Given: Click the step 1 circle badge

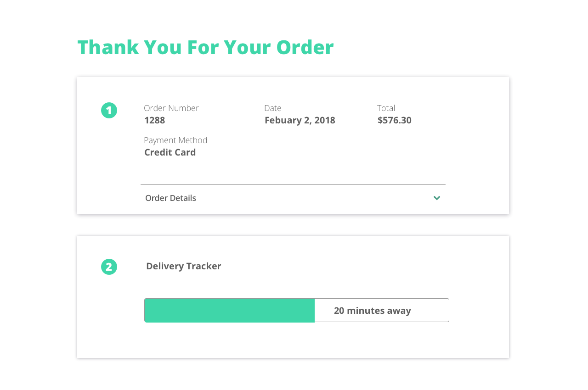Looking at the screenshot, I should coord(109,111).
